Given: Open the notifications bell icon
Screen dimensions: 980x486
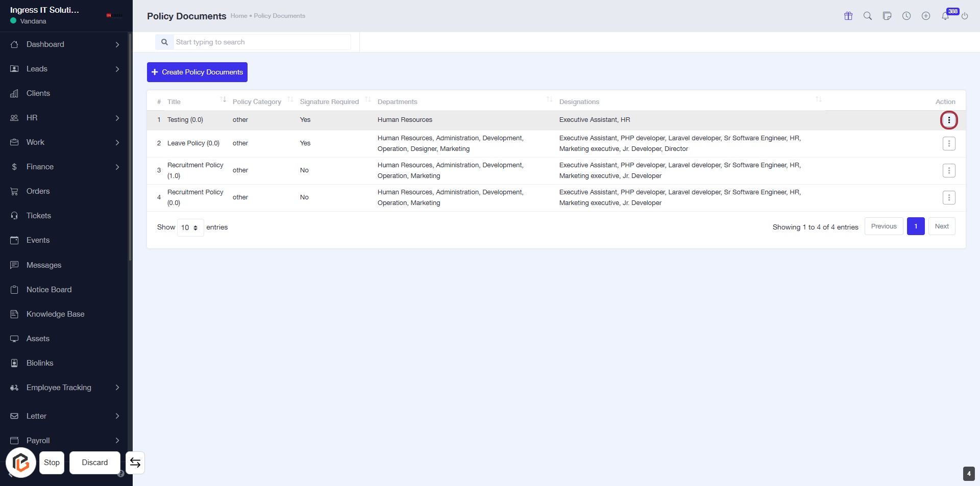Looking at the screenshot, I should [x=945, y=16].
